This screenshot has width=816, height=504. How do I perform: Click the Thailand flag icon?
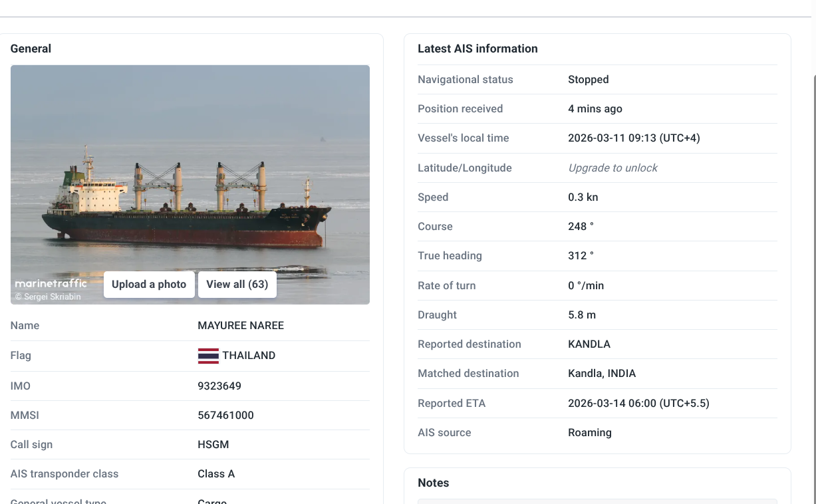click(x=208, y=356)
